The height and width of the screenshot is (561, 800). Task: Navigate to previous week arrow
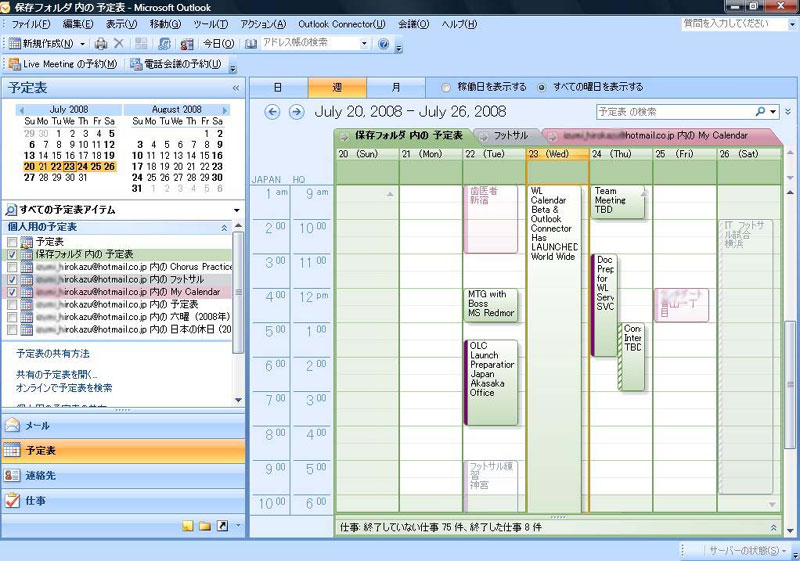point(272,112)
